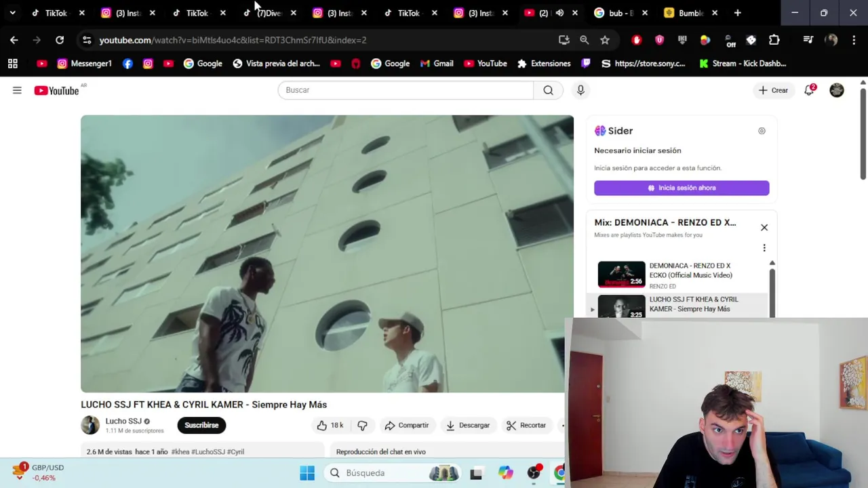Open Task View on the taskbar
Viewport: 868px width, 488px height.
[x=476, y=473]
